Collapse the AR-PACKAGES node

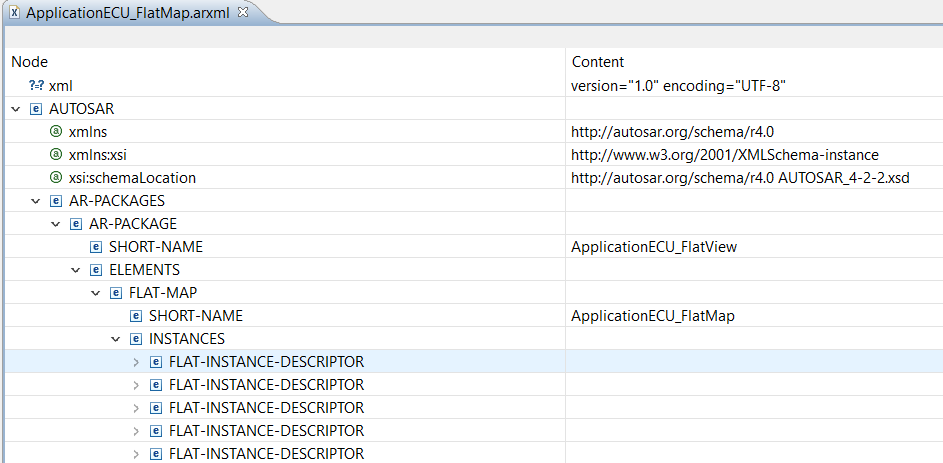[x=35, y=201]
